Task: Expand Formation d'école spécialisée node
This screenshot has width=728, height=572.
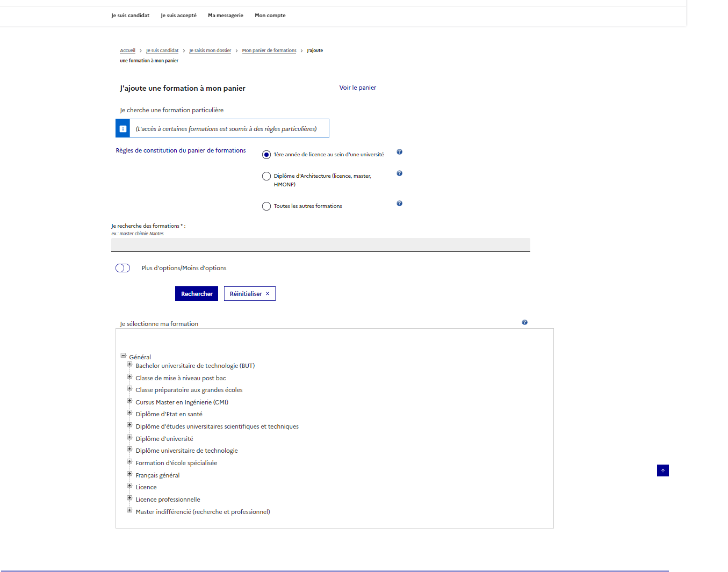Action: (x=129, y=461)
